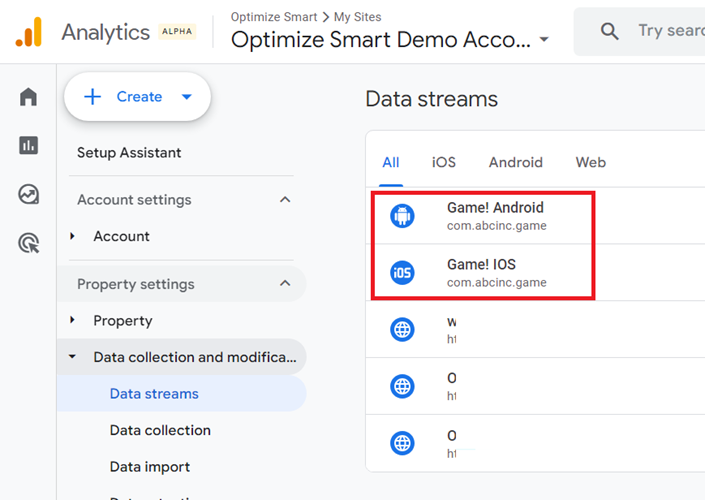Open the Explore icon in the sidebar
The width and height of the screenshot is (705, 500).
click(x=28, y=194)
